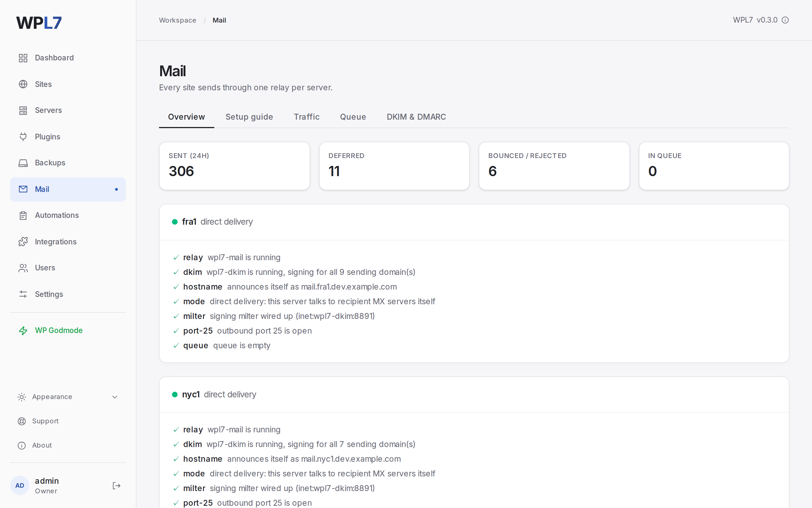Click the Support lifebuoy icon
Image resolution: width=812 pixels, height=508 pixels.
pyautogui.click(x=21, y=421)
